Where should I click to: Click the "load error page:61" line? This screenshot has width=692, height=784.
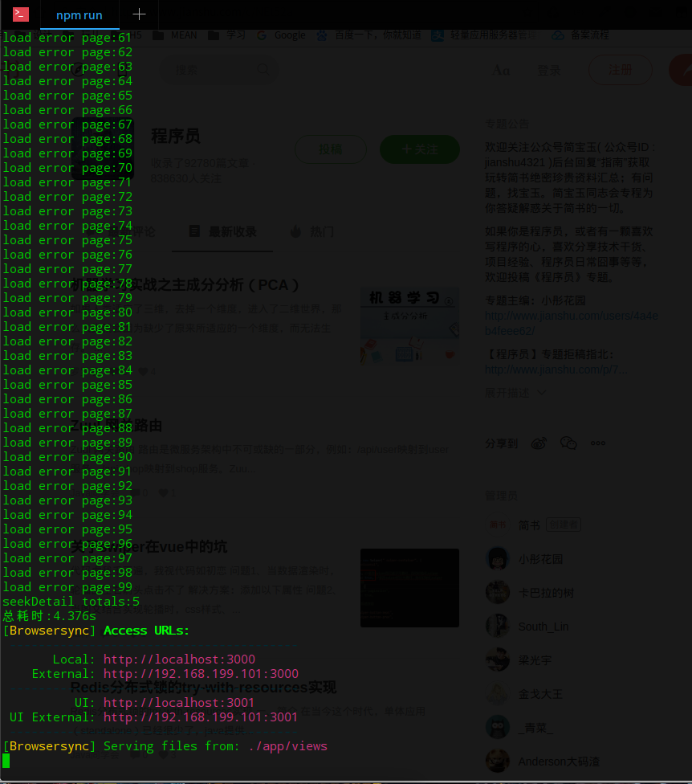point(67,38)
